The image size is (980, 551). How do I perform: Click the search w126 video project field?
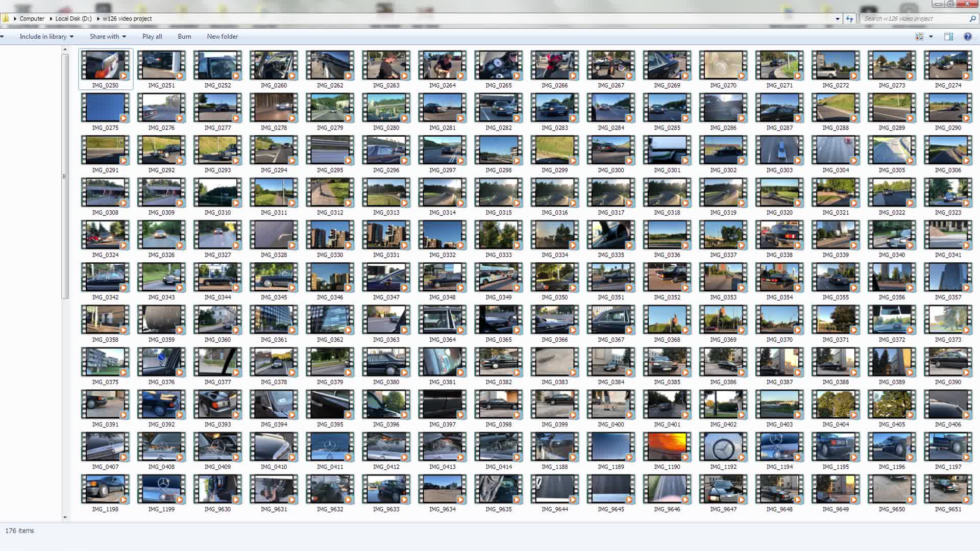point(914,18)
